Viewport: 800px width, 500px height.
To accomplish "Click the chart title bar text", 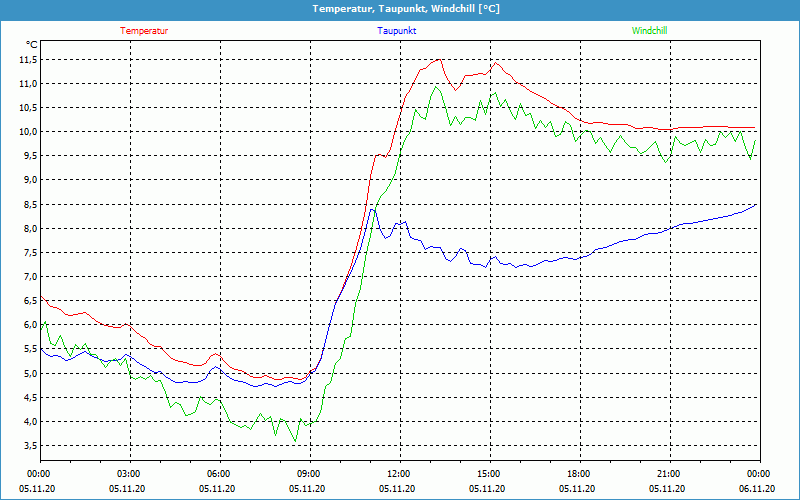I will click(399, 9).
